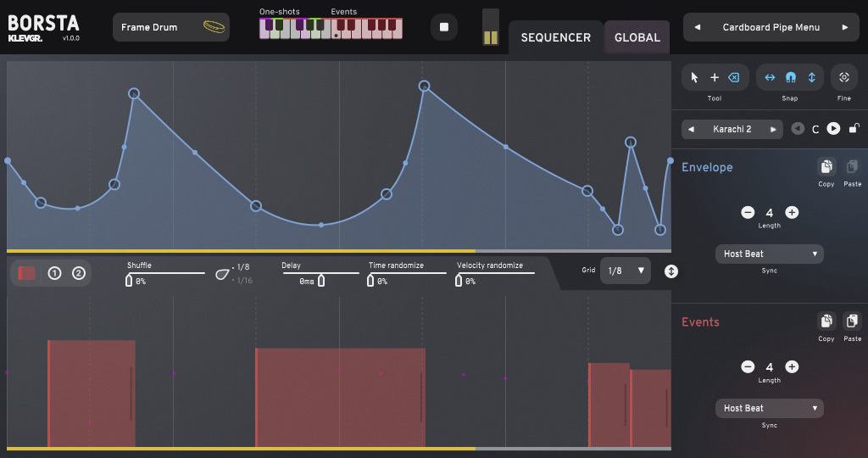
Task: Select the first red event block
Action: pyautogui.click(x=92, y=394)
